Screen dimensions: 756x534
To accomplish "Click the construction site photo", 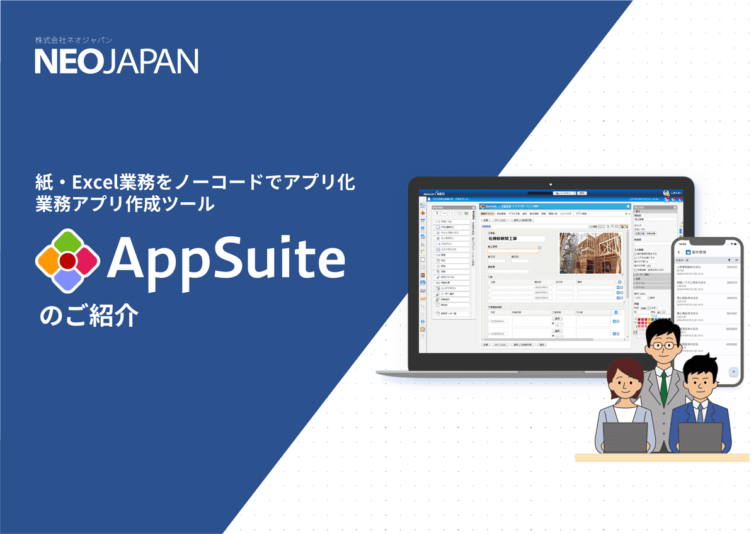I will coord(590,253).
